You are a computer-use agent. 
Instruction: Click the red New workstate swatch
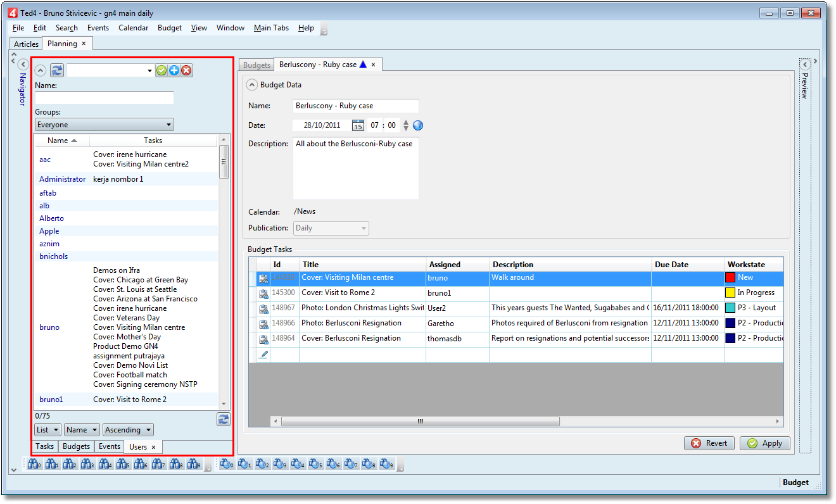[730, 277]
